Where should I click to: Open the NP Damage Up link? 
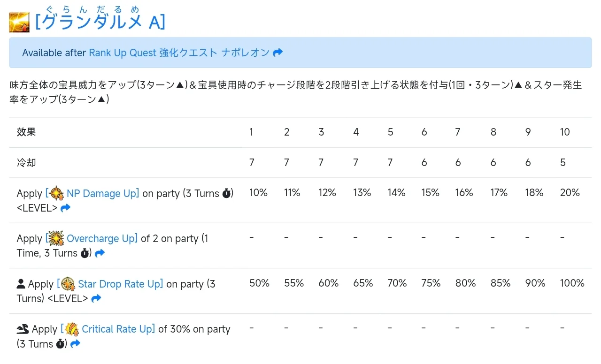pyautogui.click(x=102, y=193)
